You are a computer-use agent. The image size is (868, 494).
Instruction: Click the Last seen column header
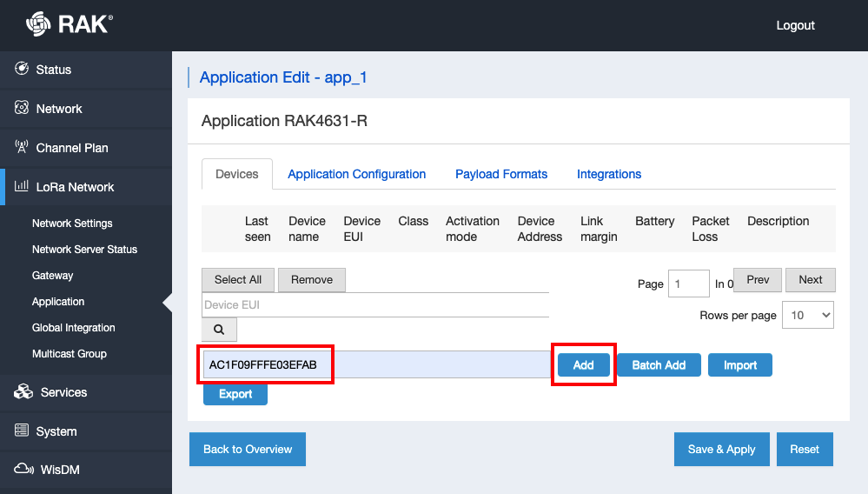(257, 229)
